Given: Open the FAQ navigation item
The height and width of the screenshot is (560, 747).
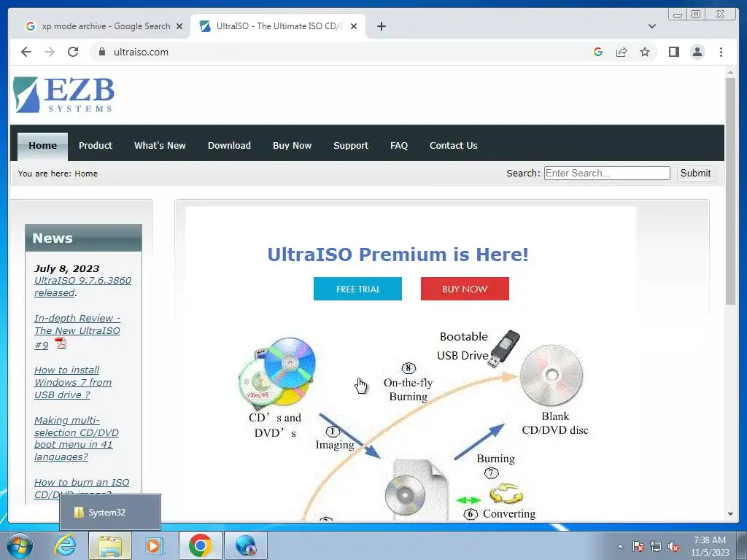Looking at the screenshot, I should coord(399,145).
